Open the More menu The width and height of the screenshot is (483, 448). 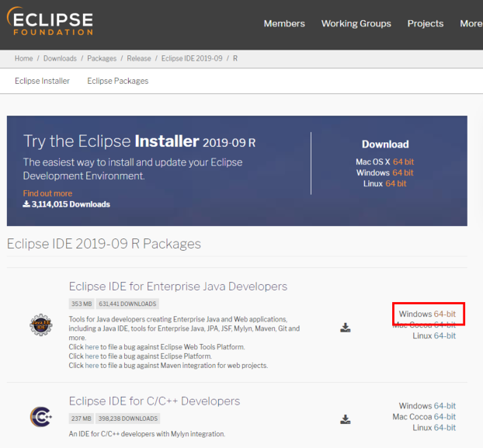pyautogui.click(x=471, y=24)
